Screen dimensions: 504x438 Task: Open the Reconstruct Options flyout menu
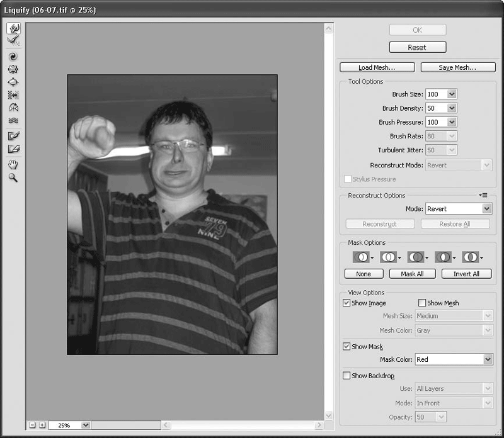tap(483, 196)
